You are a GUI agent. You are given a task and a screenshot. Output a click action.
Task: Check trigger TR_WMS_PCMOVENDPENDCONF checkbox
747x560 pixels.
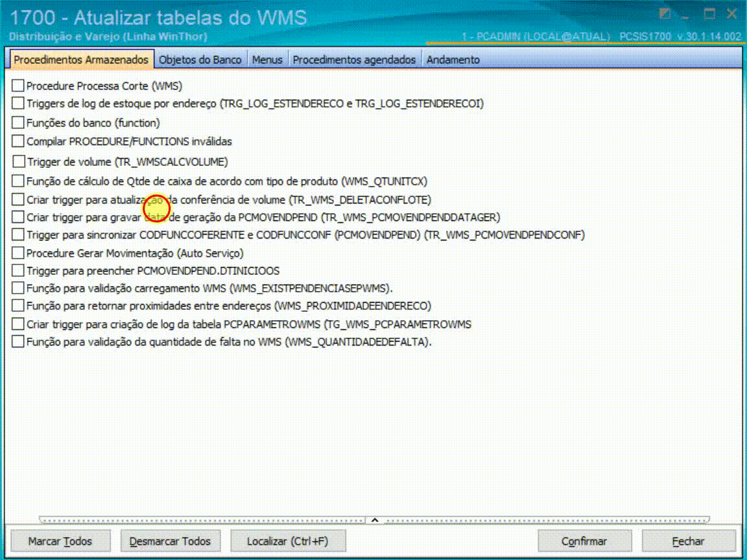pyautogui.click(x=18, y=235)
